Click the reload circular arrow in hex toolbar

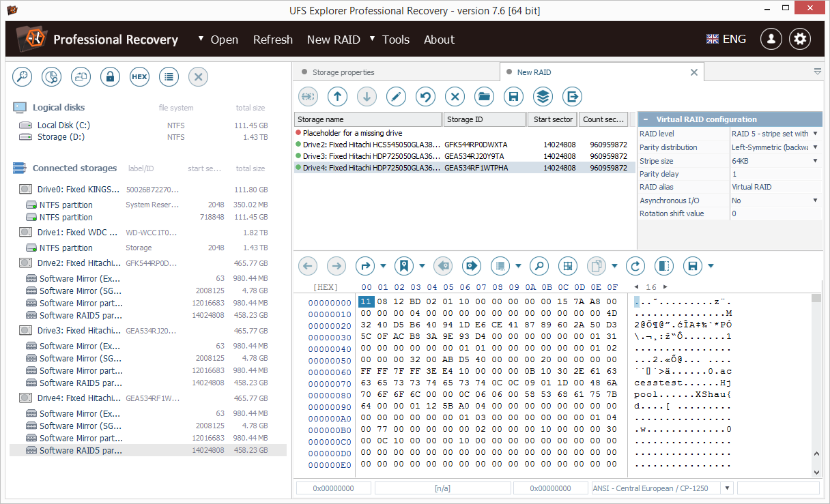click(635, 266)
